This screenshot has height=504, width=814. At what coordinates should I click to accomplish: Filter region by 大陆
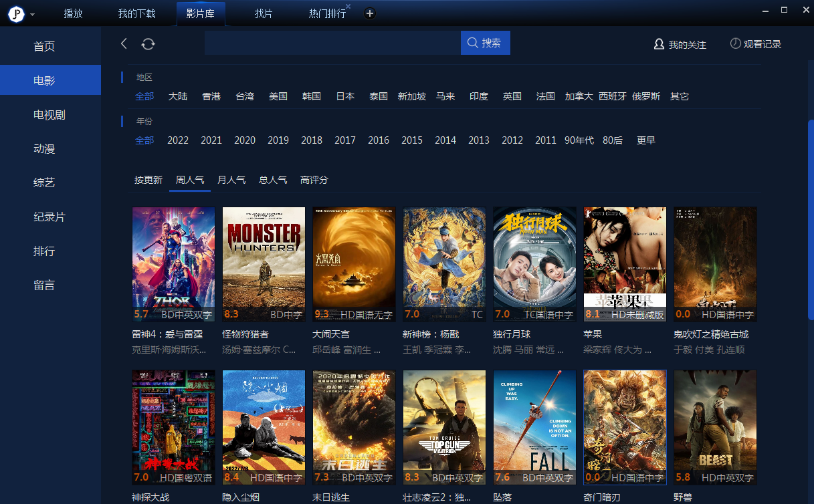point(178,96)
